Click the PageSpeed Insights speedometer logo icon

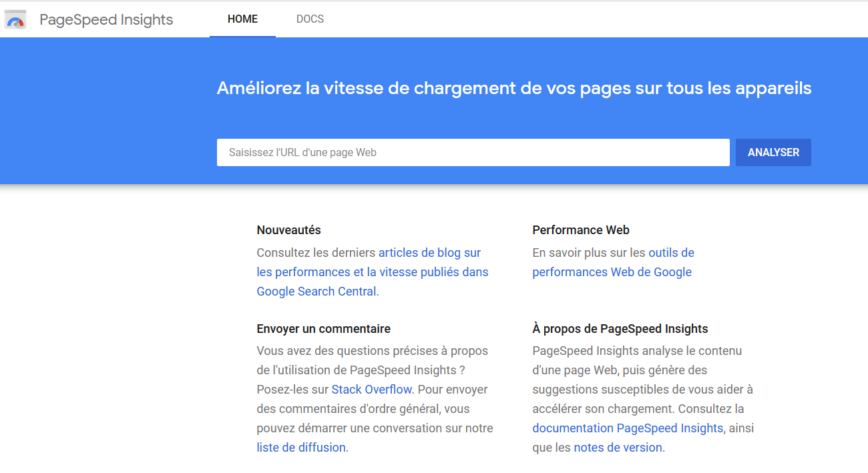pos(15,19)
